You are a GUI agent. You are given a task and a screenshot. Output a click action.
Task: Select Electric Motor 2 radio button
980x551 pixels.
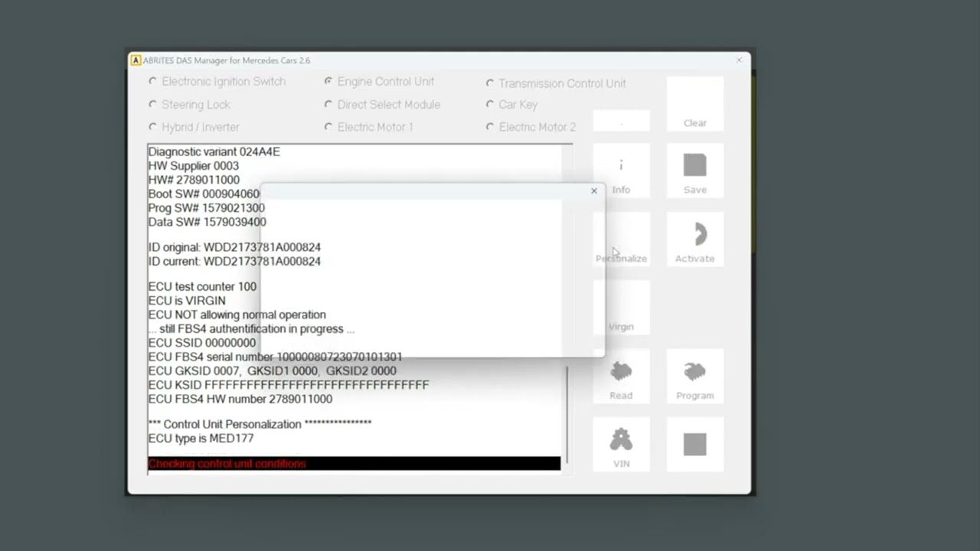tap(490, 127)
